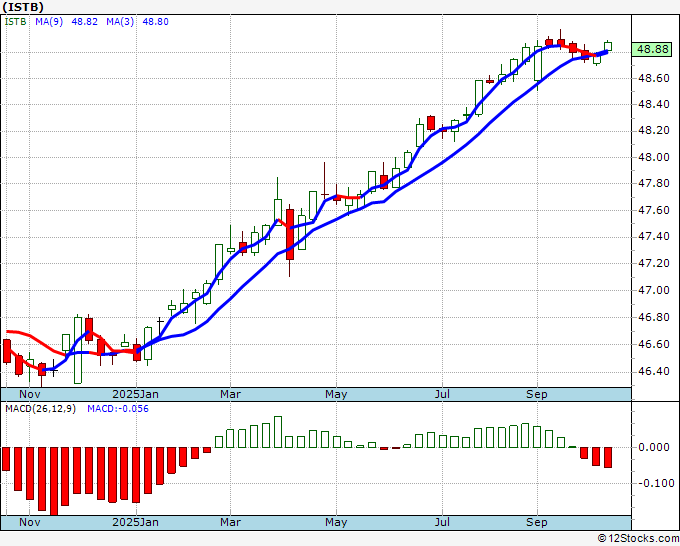Viewport: 680px width, 546px height.
Task: Click the 47.20 price axis label
Action: pyautogui.click(x=653, y=264)
